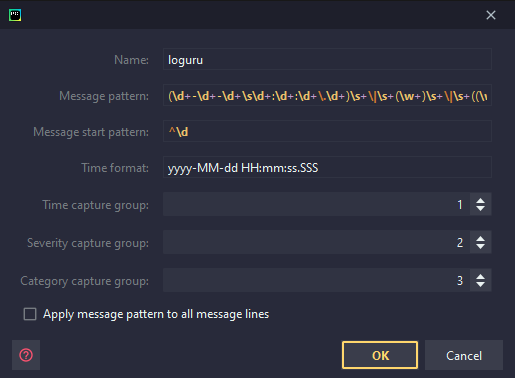Click the Name field containing loguru
This screenshot has width=515, height=378.
327,59
